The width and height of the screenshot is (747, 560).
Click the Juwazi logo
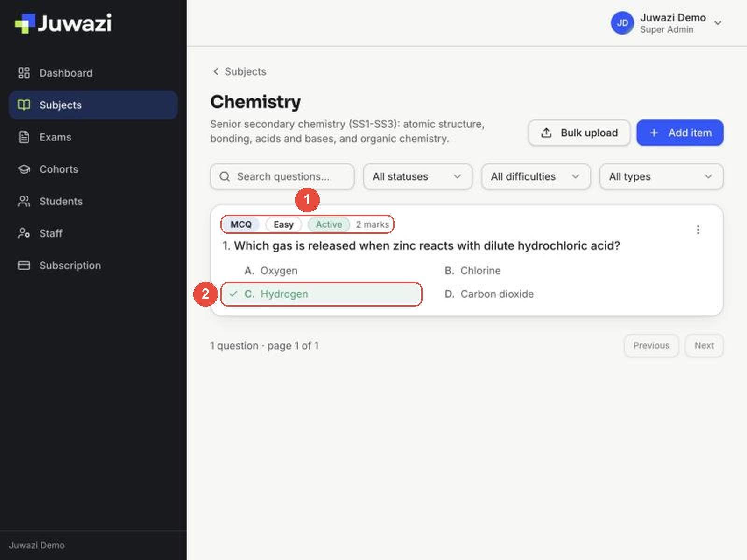click(x=63, y=23)
